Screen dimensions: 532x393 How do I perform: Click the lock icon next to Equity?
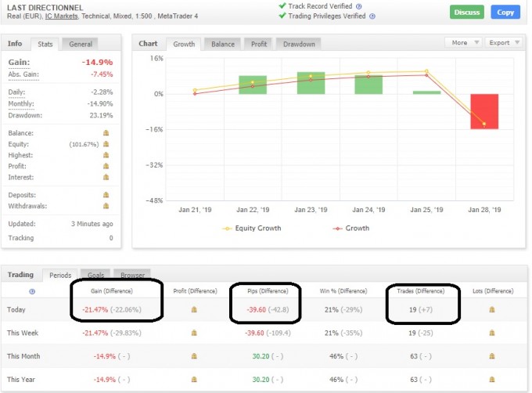(106, 144)
